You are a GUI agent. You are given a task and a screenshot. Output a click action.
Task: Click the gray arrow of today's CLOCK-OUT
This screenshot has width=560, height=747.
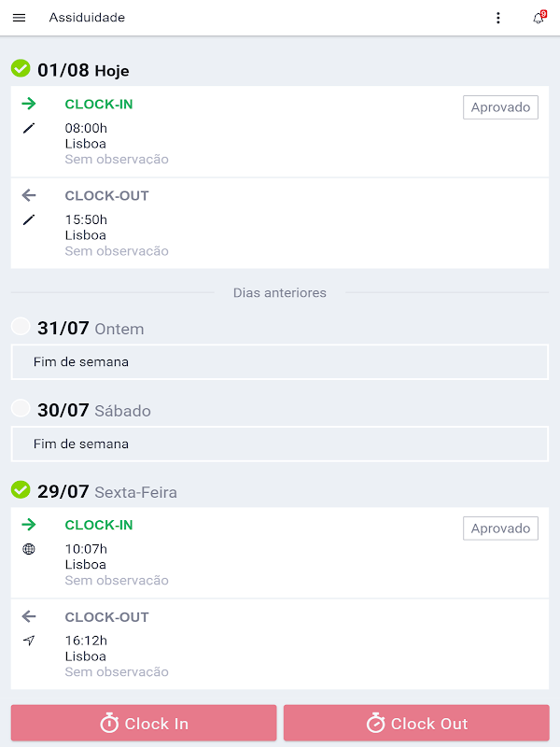tap(29, 195)
